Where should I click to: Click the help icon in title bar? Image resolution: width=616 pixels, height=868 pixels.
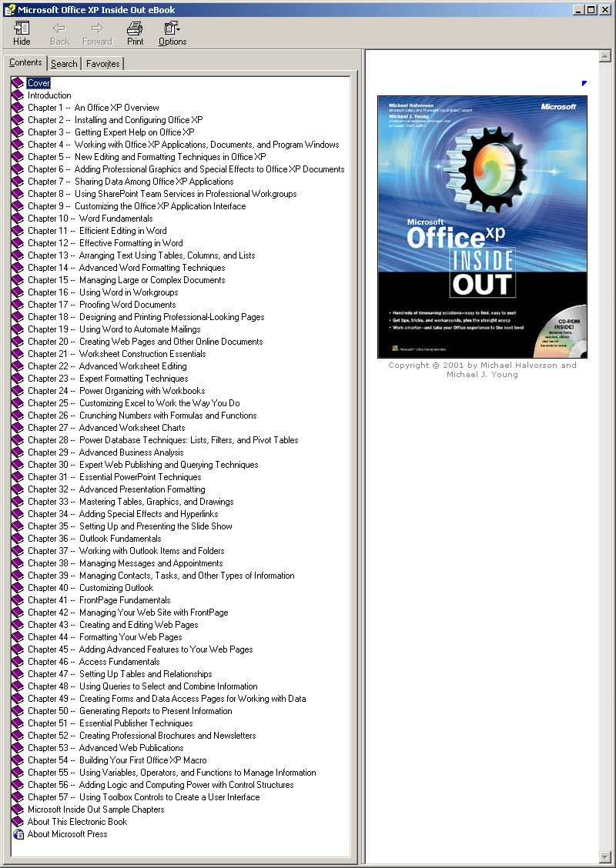point(9,10)
